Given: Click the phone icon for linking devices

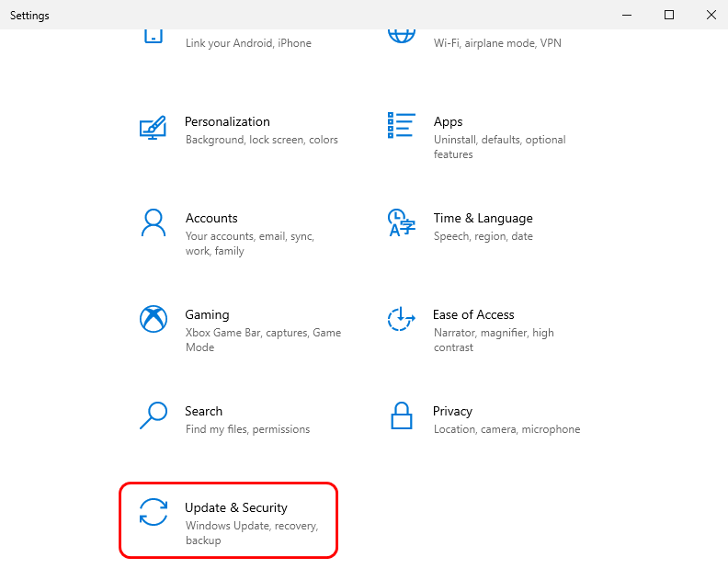Looking at the screenshot, I should [x=154, y=36].
